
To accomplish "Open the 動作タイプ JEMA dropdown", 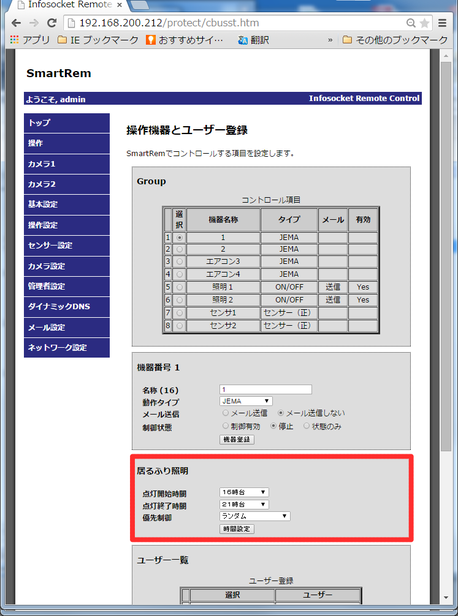I will point(246,401).
